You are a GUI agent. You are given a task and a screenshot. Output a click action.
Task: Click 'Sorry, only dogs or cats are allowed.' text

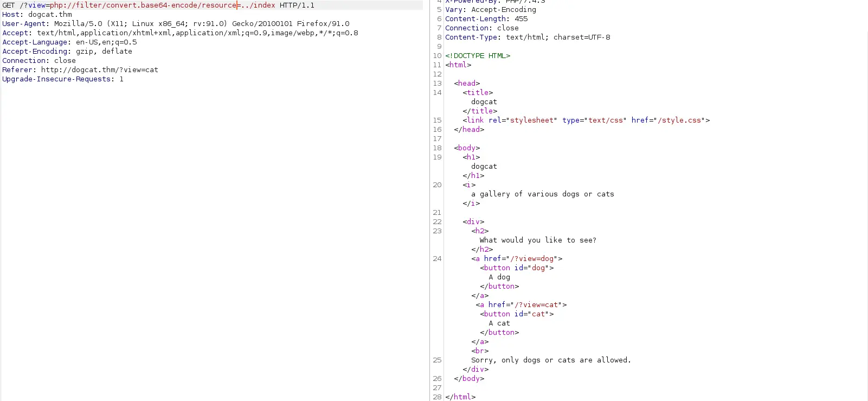click(551, 360)
